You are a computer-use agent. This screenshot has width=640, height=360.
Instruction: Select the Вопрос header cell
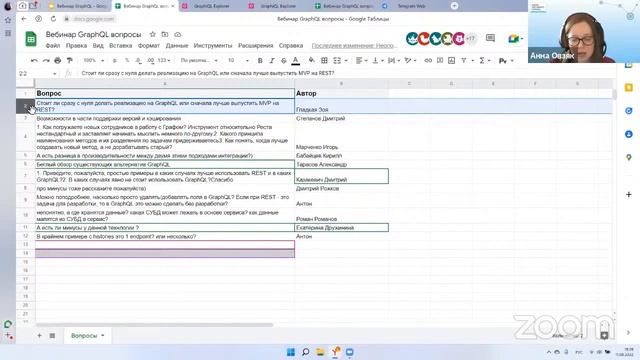165,93
